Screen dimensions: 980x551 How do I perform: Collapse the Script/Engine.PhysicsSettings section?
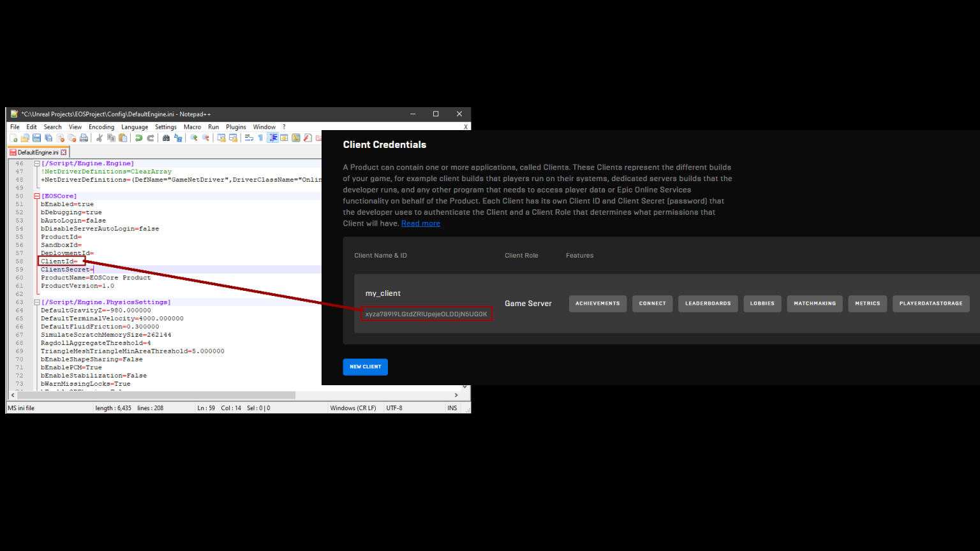click(x=37, y=302)
